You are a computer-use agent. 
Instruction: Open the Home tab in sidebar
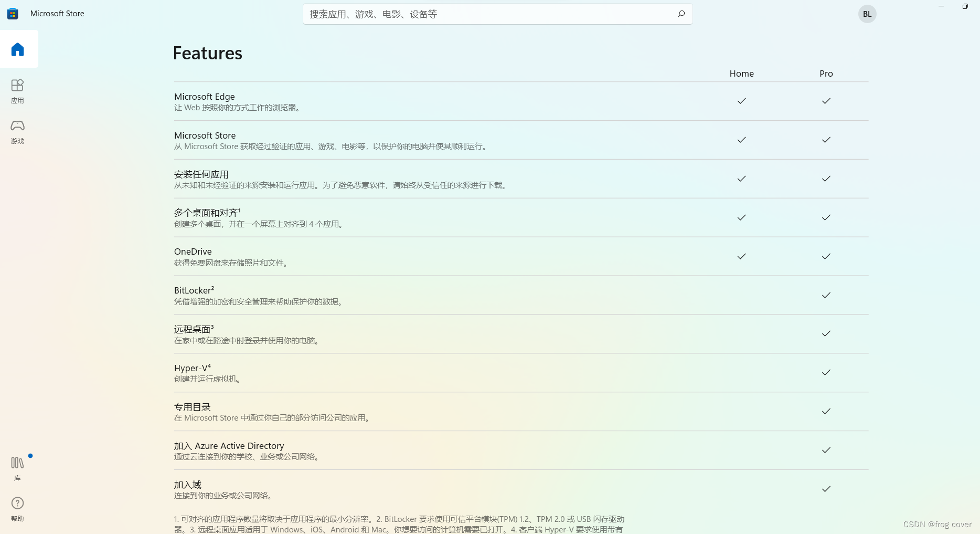point(18,49)
